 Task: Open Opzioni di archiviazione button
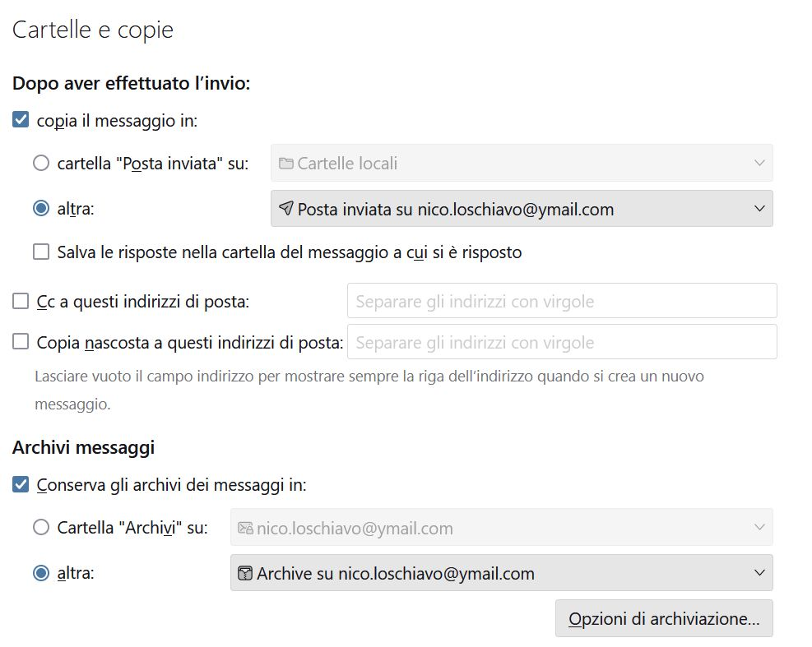pyautogui.click(x=663, y=618)
